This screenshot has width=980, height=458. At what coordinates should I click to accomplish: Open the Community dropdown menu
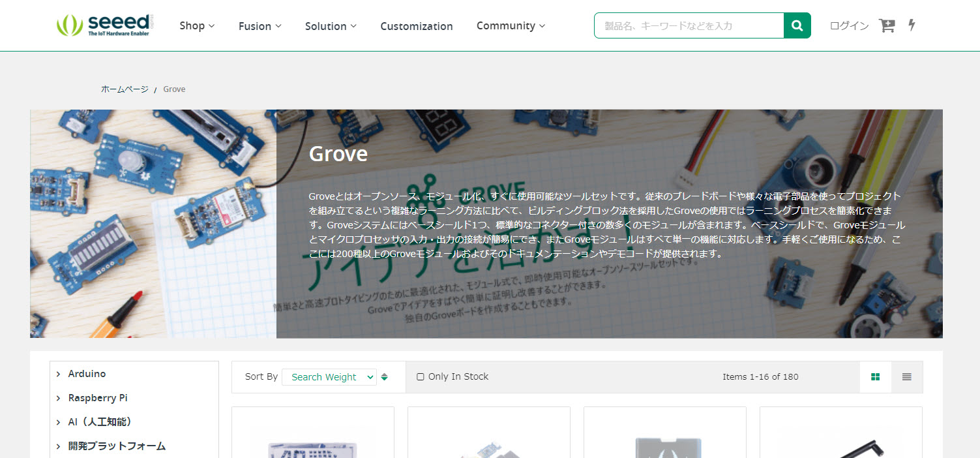511,26
